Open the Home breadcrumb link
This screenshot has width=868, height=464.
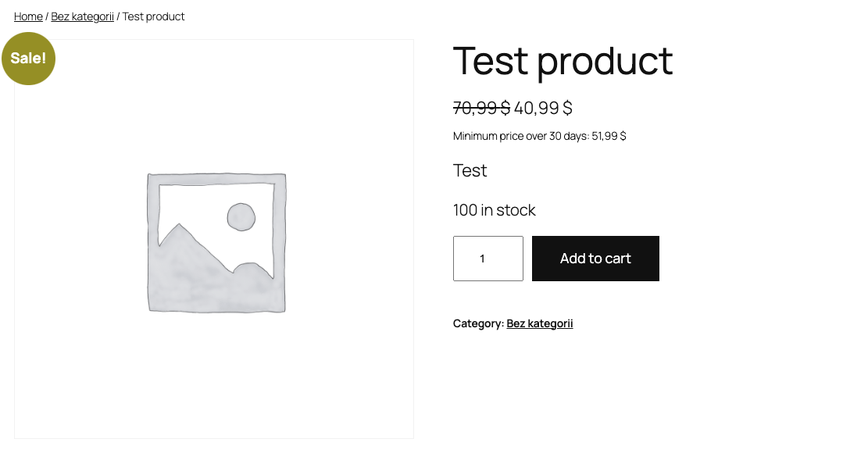28,16
